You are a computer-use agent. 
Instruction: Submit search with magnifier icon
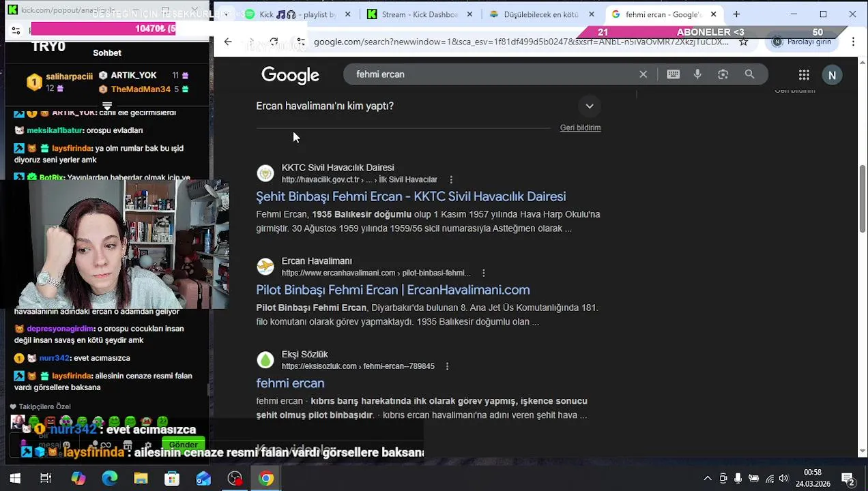749,74
